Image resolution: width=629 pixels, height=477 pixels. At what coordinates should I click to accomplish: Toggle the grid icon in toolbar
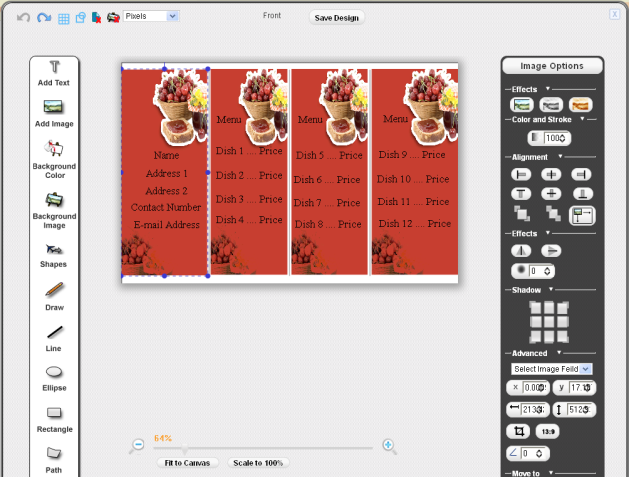click(64, 17)
